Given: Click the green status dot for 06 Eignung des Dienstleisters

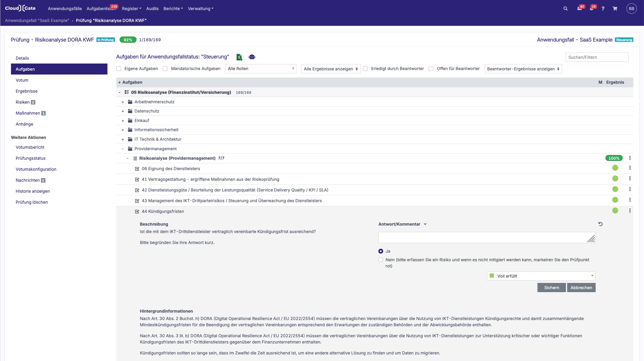Looking at the screenshot, I should (615, 168).
